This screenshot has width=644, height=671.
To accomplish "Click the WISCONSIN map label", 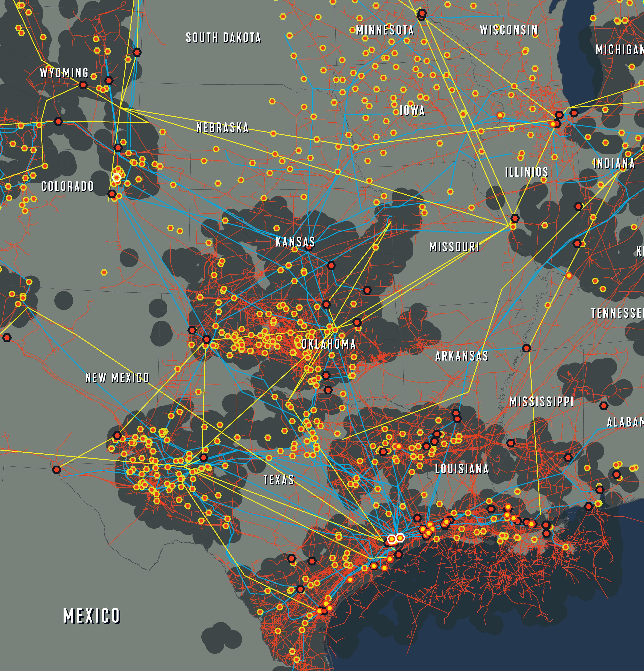I will coord(509,30).
